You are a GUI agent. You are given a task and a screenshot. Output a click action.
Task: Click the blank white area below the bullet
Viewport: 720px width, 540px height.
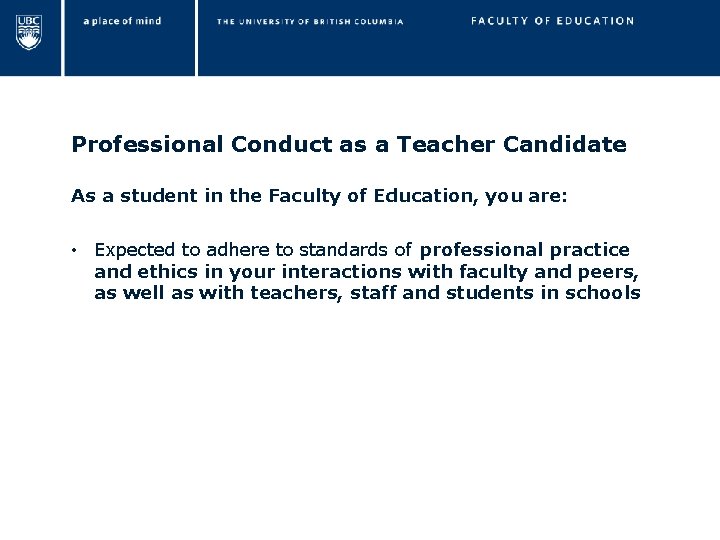click(x=360, y=413)
